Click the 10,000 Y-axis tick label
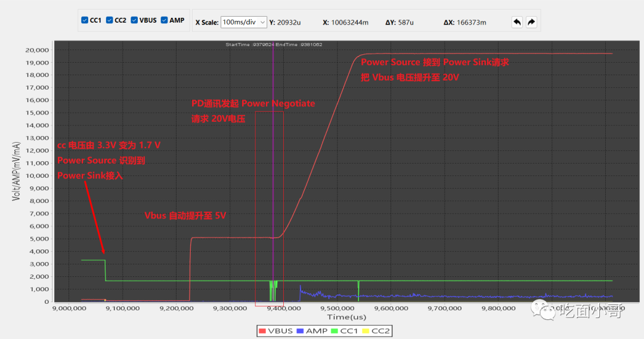This screenshot has width=644, height=339. tap(38, 176)
